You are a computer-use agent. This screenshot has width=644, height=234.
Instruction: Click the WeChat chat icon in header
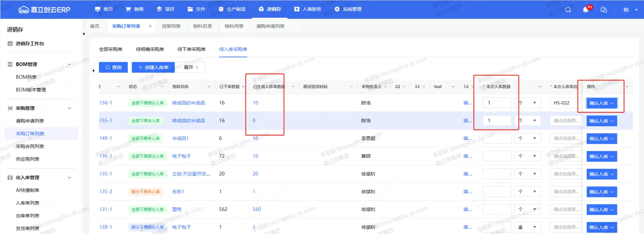[604, 10]
